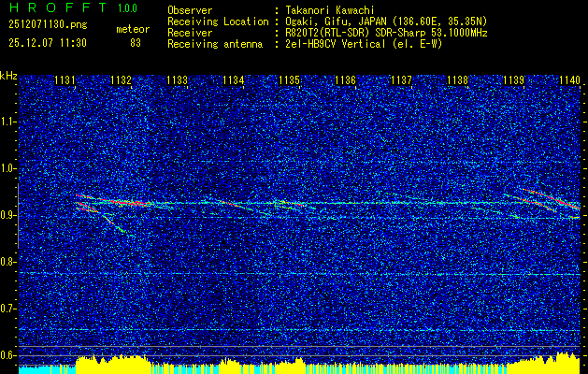This screenshot has width=588, height=374.
Task: Click the 1133 time marker
Action: tap(177, 79)
